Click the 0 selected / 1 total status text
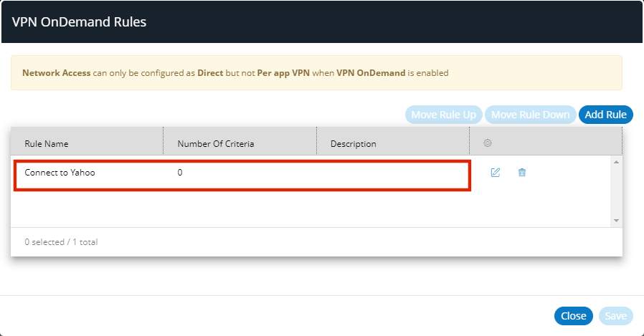Image resolution: width=644 pixels, height=336 pixels. (61, 242)
